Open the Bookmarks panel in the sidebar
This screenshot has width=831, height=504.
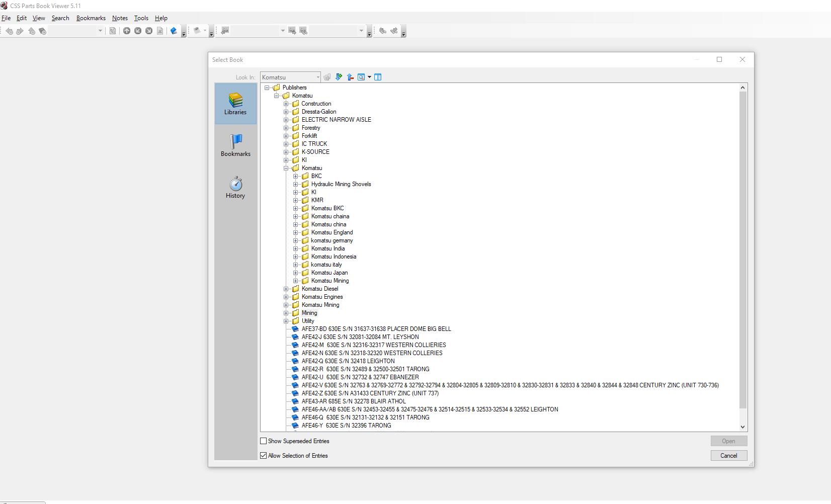[x=235, y=145]
